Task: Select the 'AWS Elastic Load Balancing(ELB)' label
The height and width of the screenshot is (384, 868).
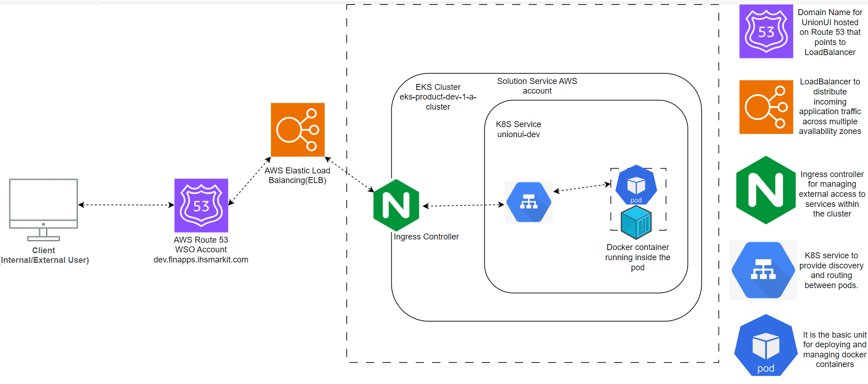Action: coord(297,175)
